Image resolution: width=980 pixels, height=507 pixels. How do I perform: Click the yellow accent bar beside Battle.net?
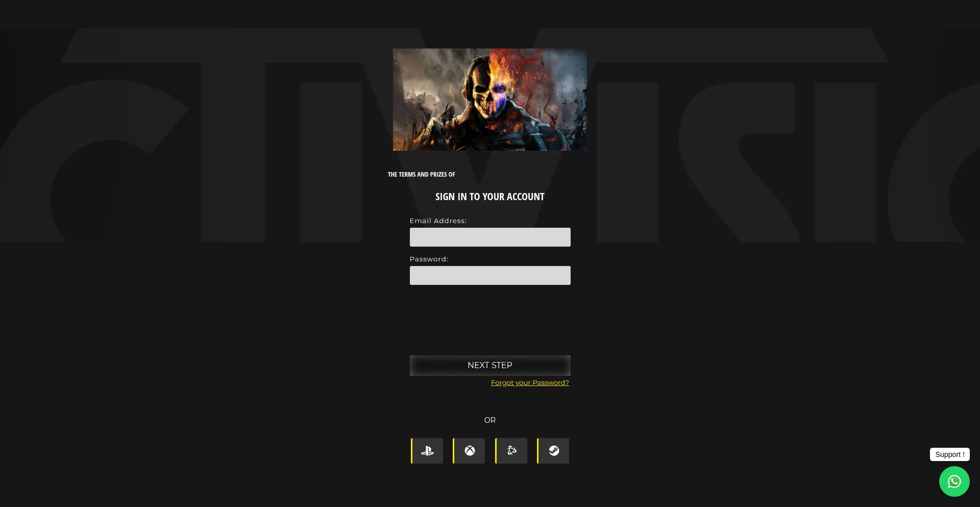click(x=496, y=451)
